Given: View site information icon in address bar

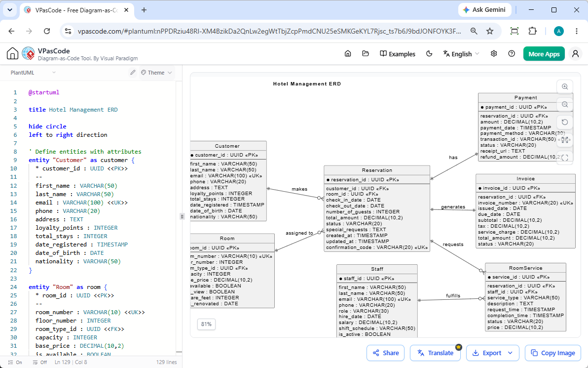Looking at the screenshot, I should (x=68, y=31).
